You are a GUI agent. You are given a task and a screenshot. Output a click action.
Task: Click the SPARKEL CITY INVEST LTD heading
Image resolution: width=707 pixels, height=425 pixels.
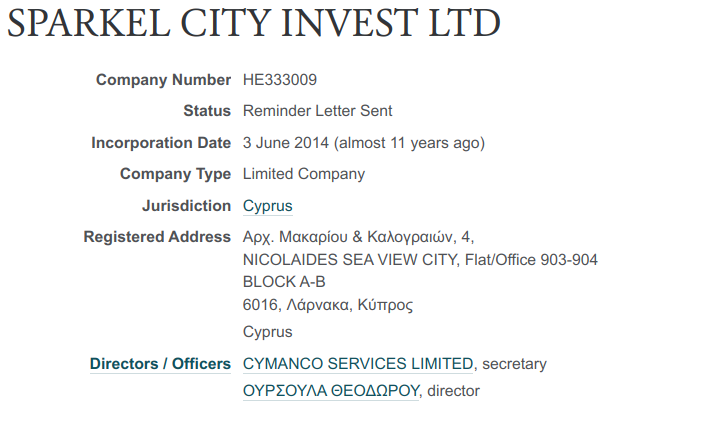coord(254,24)
